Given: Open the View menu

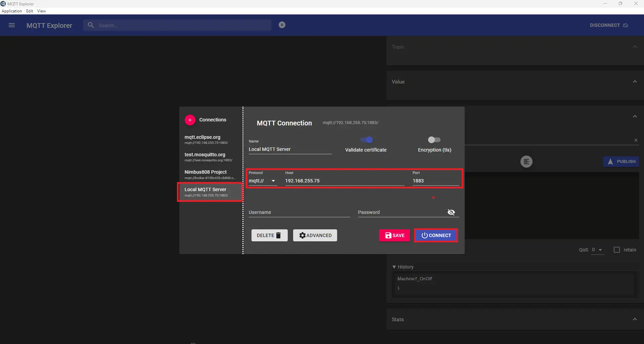Looking at the screenshot, I should (x=41, y=11).
